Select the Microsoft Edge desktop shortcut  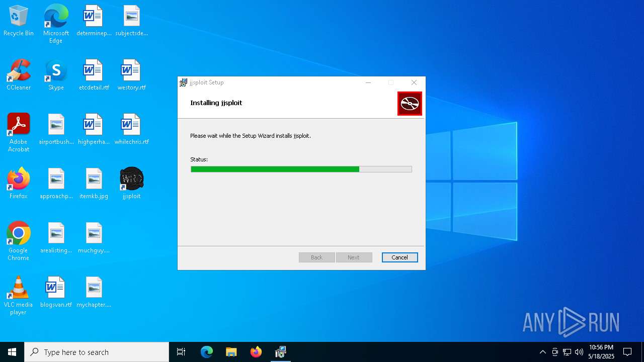56,24
